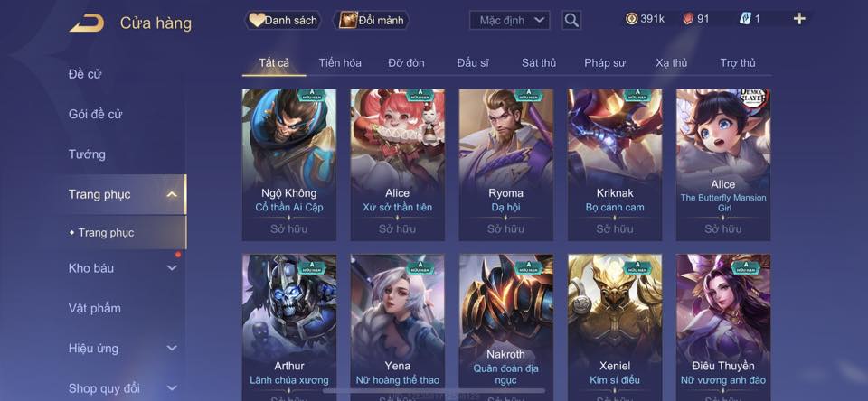Open the Mặc định sort dropdown
The image size is (868, 401).
[509, 21]
